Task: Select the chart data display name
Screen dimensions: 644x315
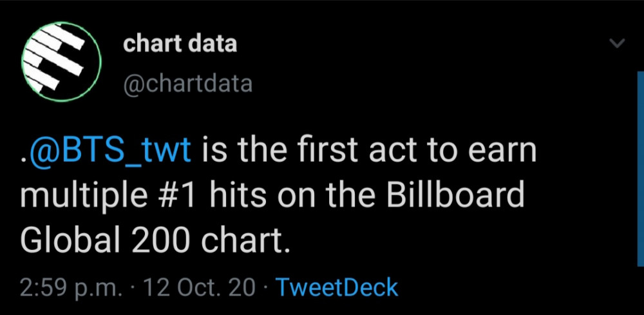Action: point(180,44)
